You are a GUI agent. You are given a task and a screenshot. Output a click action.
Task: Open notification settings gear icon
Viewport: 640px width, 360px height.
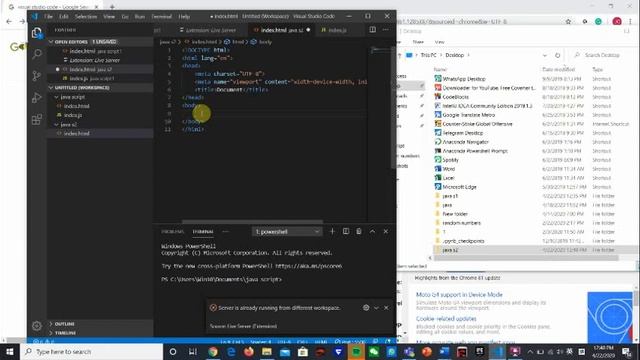pyautogui.click(x=366, y=307)
